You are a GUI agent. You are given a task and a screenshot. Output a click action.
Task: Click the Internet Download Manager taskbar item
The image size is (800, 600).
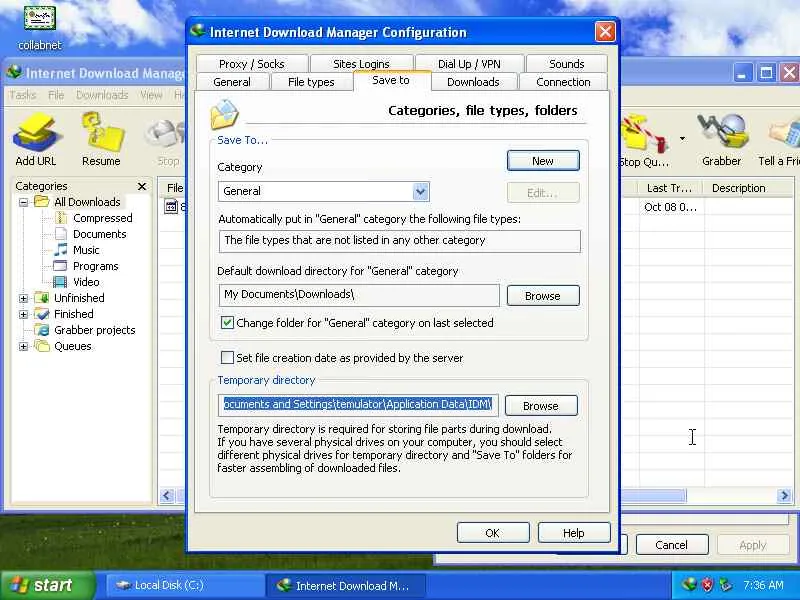[345, 585]
